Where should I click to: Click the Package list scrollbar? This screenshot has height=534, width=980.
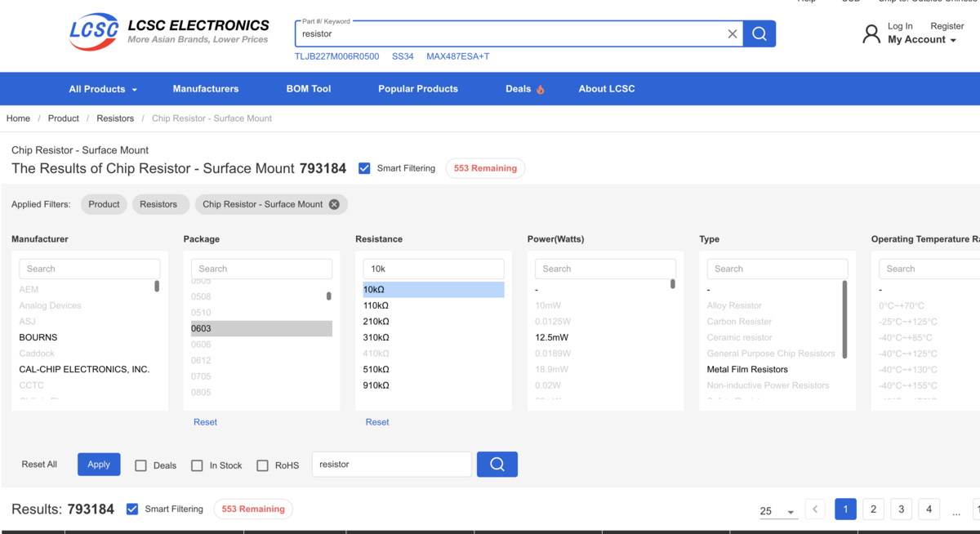pyautogui.click(x=329, y=296)
